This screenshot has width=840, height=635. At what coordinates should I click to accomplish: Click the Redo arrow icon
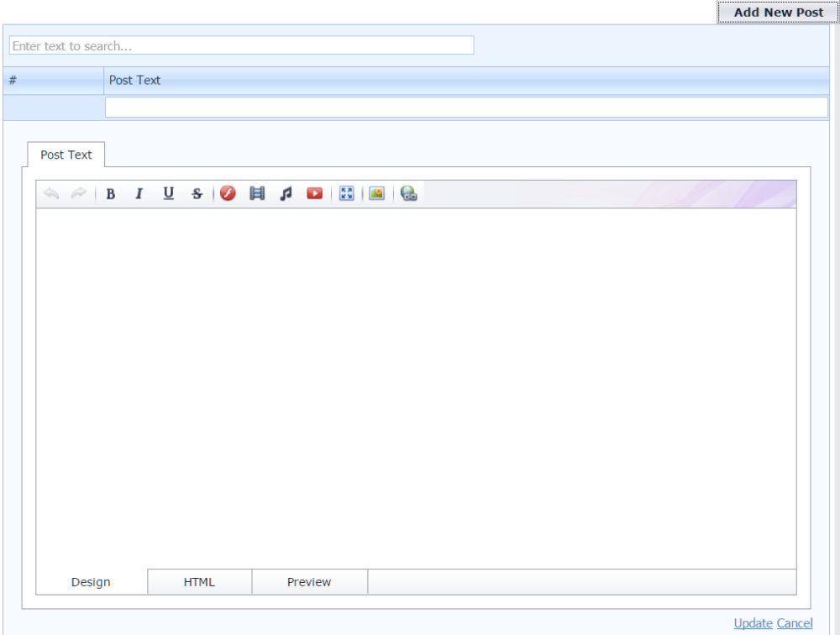coord(79,193)
